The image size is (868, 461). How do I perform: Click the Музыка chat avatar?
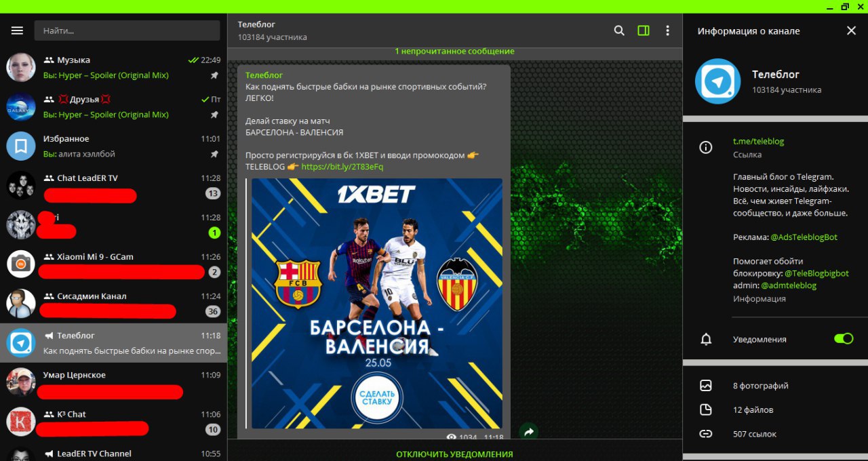point(21,67)
